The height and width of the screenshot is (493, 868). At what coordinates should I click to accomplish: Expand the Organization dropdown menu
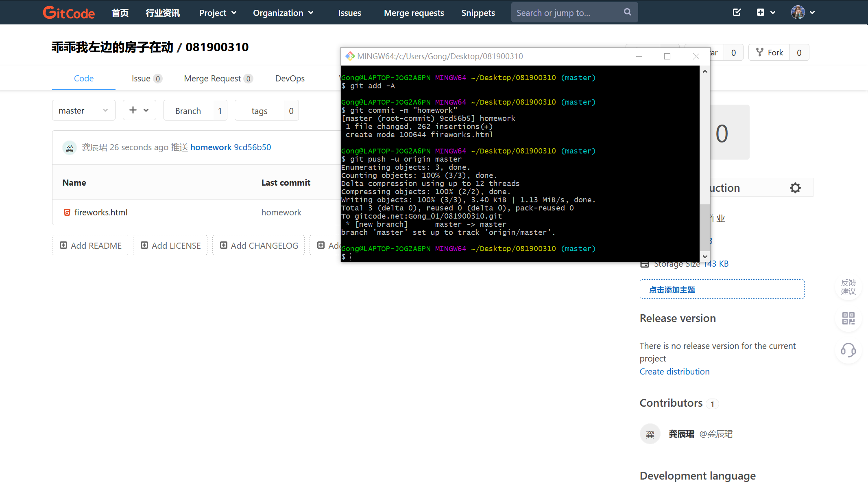click(283, 13)
